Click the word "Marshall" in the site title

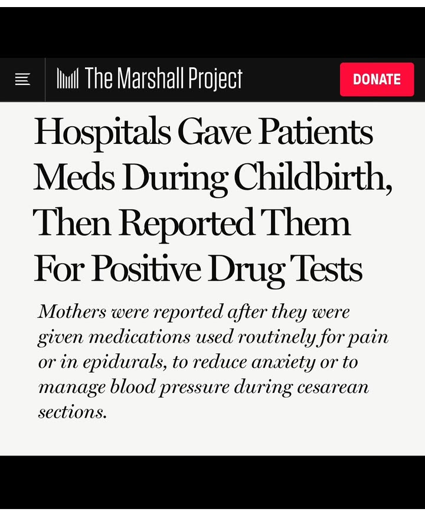tap(150, 78)
